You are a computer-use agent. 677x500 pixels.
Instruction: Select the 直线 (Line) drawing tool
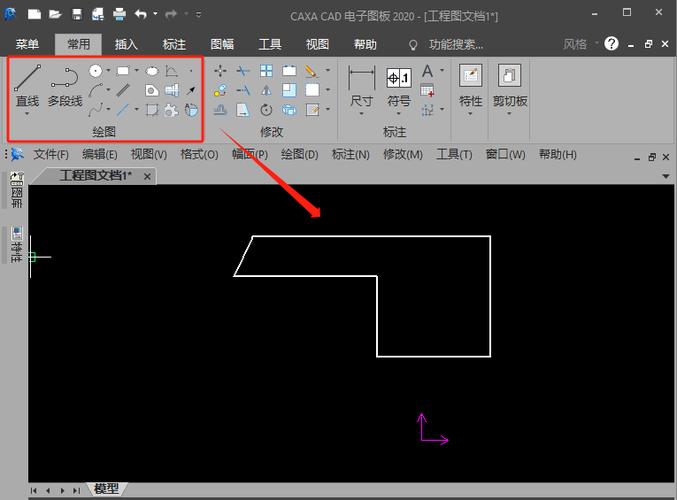coord(27,85)
